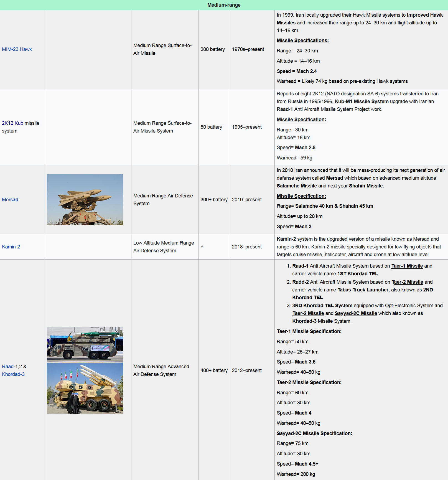Click the 2K12 Kub 'Missile Specification:' heading

coord(301,120)
